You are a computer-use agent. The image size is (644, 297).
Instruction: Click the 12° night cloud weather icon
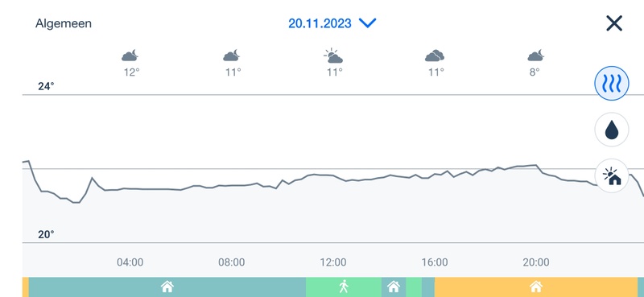(130, 56)
